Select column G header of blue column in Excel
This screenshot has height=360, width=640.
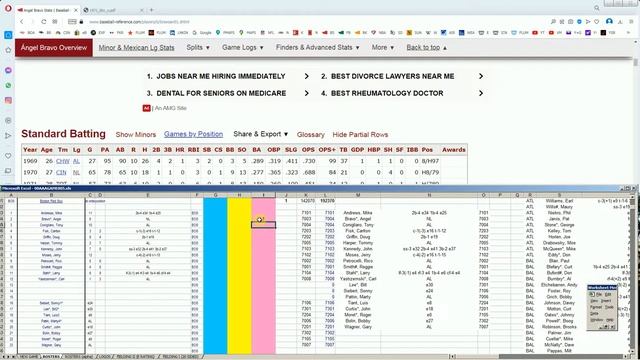(x=215, y=195)
